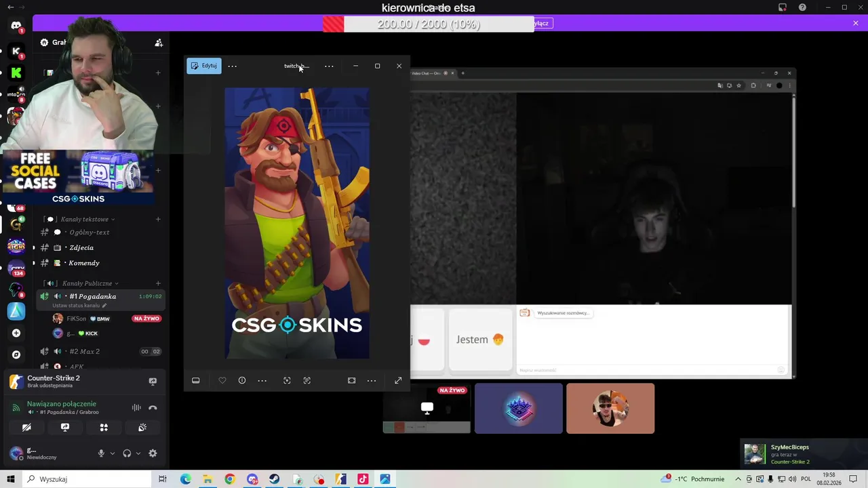The image size is (868, 488).
Task: Show hidden tray icons arrow
Action: pos(738,479)
